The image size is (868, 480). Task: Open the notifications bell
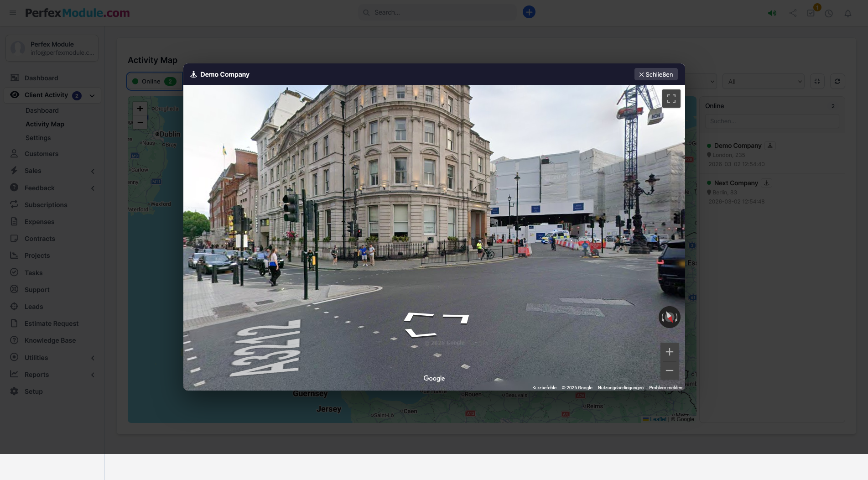(x=847, y=13)
